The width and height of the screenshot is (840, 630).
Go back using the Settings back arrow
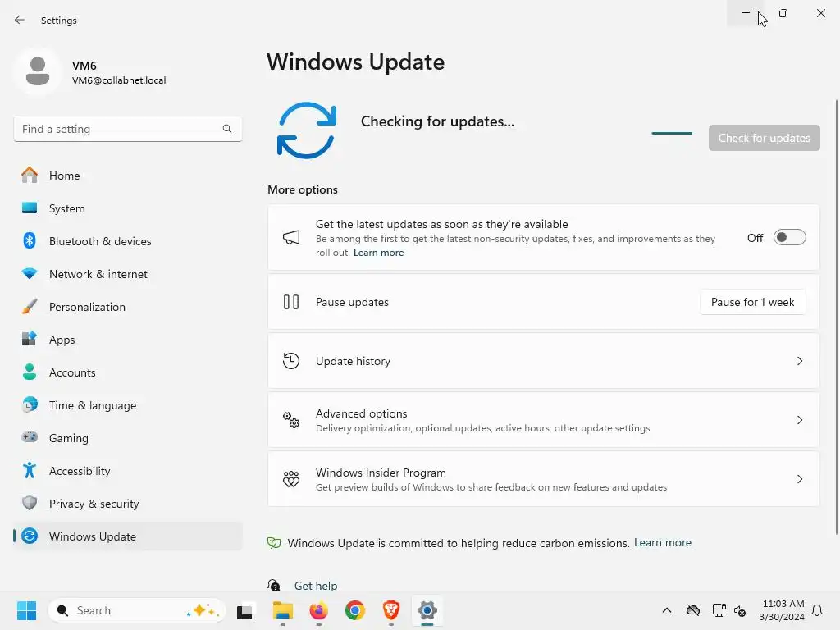tap(20, 20)
